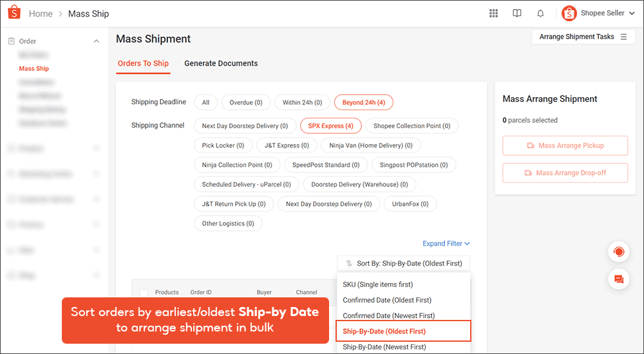
Task: Click the Shopee Seller avatar icon
Action: [569, 13]
